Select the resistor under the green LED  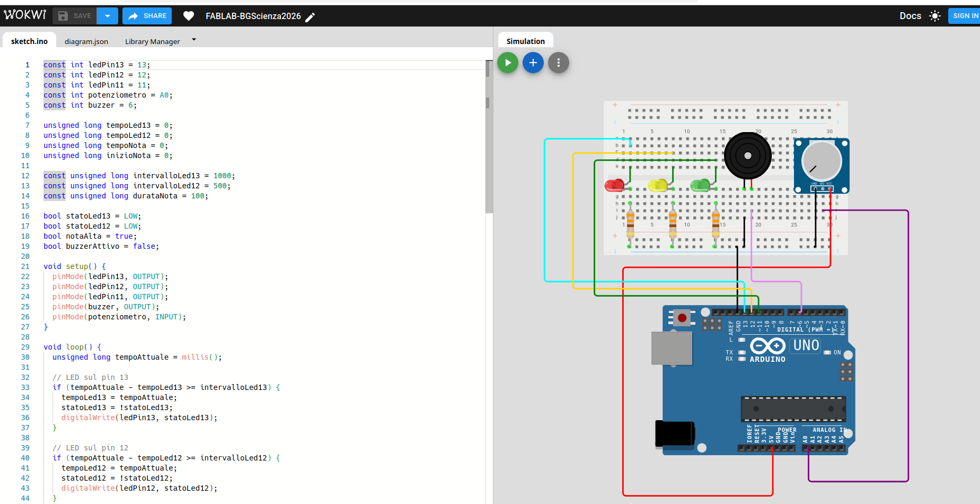click(716, 225)
